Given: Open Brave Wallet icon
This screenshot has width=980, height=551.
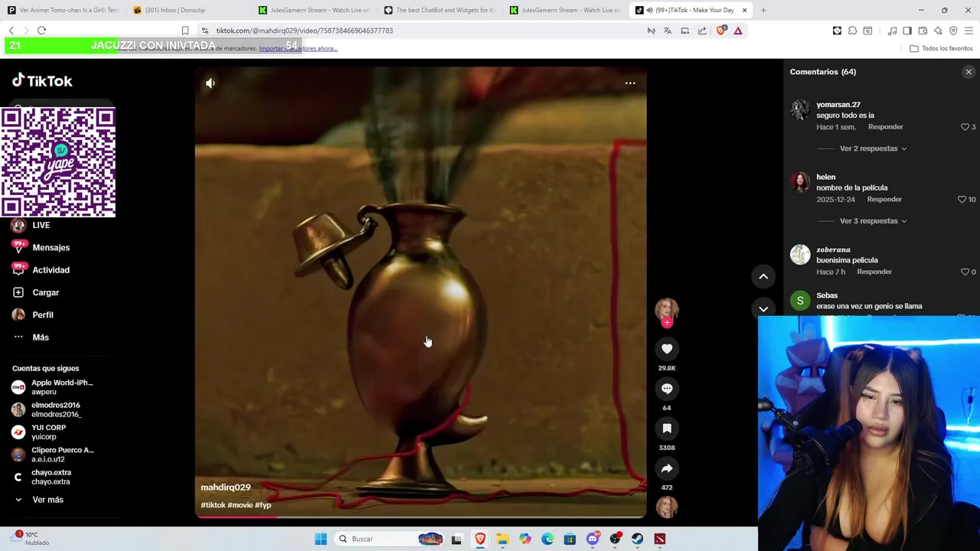Looking at the screenshot, I should click(923, 31).
